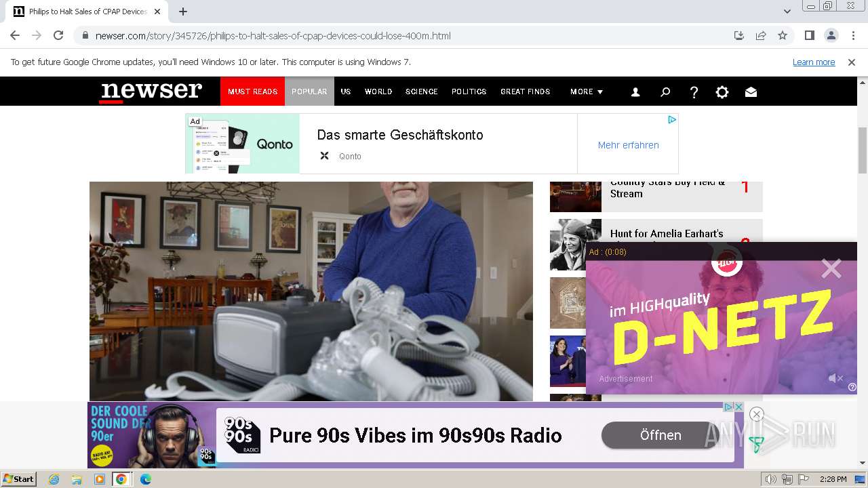Click Mehr erfahren in the Qonto ad
The height and width of the screenshot is (488, 868).
click(628, 145)
